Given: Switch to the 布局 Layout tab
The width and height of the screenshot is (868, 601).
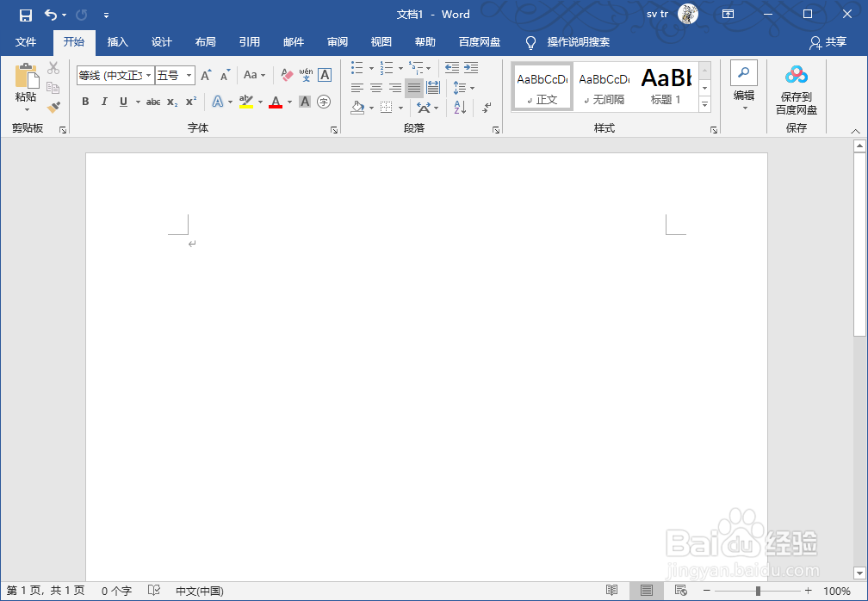Looking at the screenshot, I should click(205, 42).
